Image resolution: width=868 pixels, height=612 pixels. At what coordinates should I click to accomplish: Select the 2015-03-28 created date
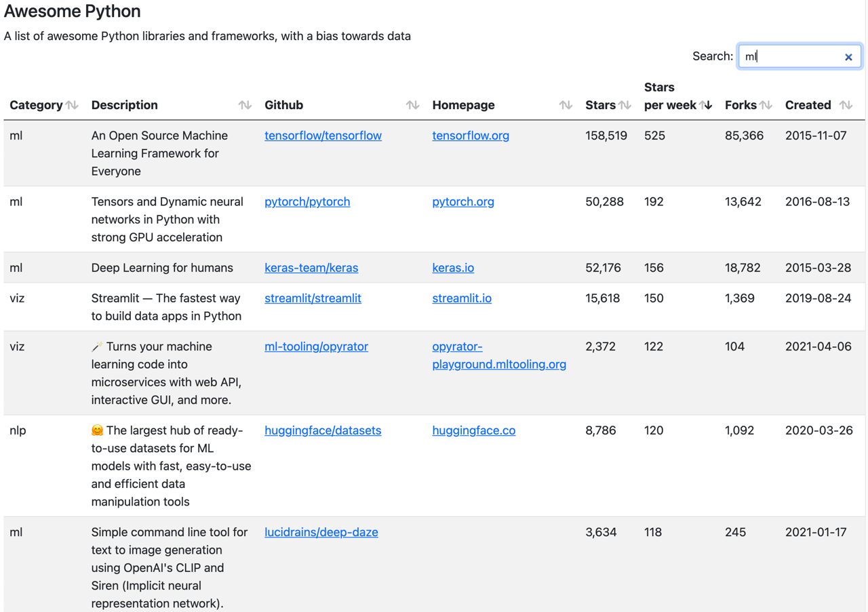pos(818,268)
